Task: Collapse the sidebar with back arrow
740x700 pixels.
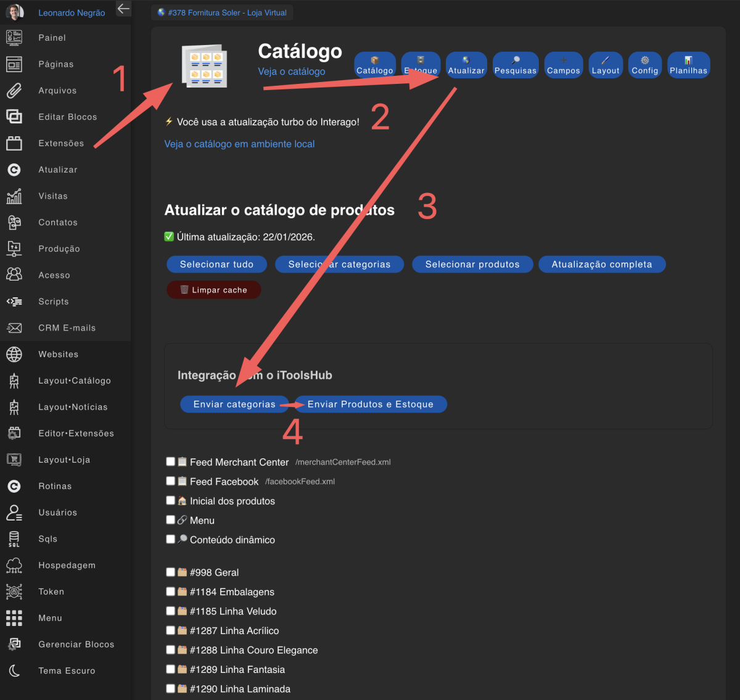Action: tap(123, 9)
